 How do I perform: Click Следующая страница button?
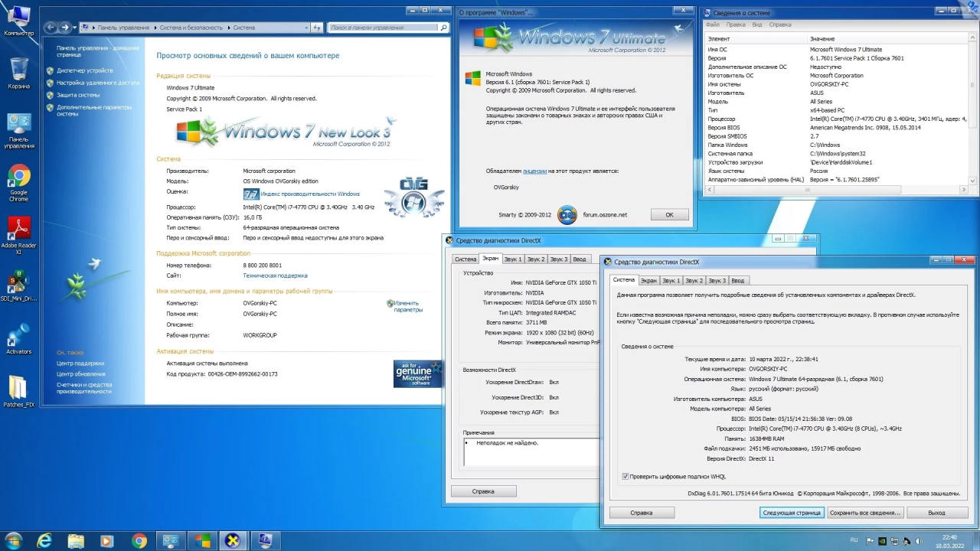point(792,513)
